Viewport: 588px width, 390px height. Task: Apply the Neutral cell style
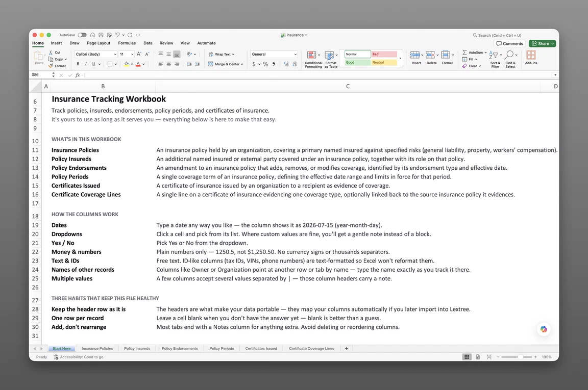[384, 63]
